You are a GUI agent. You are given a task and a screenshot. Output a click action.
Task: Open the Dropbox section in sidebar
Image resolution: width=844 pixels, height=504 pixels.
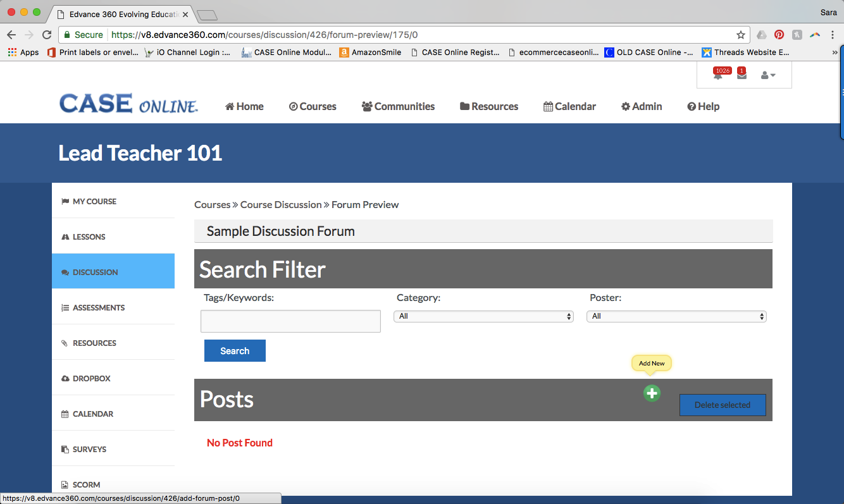[x=92, y=378]
